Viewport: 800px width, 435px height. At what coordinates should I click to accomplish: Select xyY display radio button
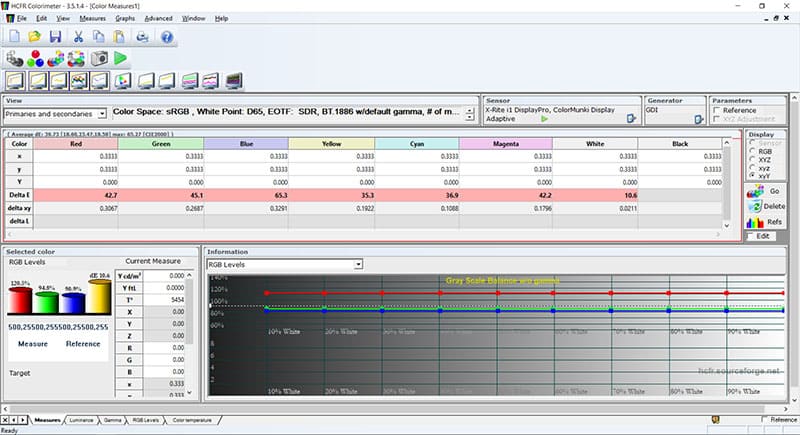(752, 175)
